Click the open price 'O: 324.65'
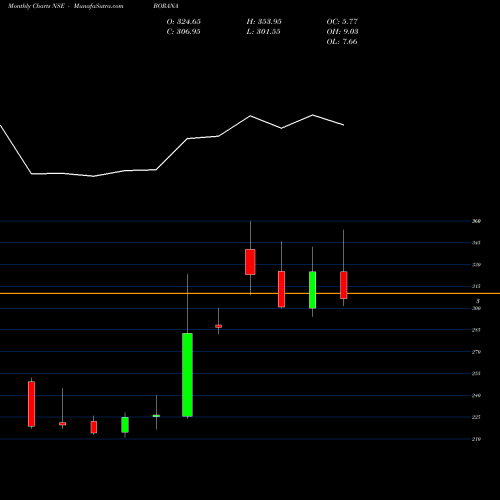 (x=184, y=22)
